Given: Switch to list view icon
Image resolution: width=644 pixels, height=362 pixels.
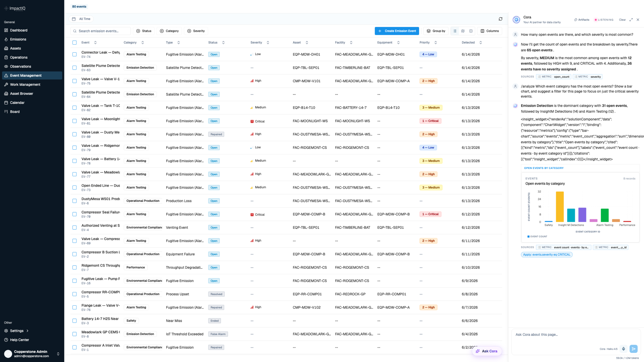Looking at the screenshot, I should pyautogui.click(x=455, y=31).
